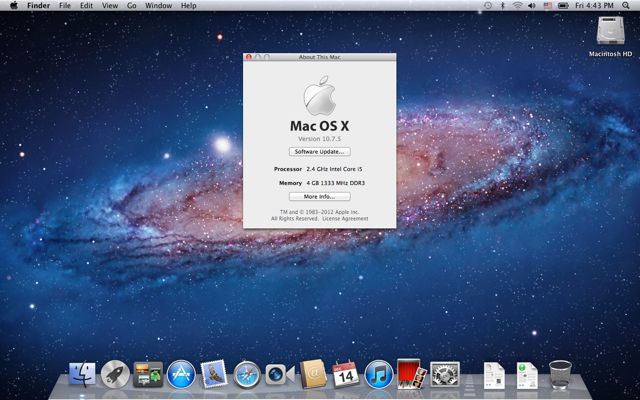Click the volume speaker icon
Screen dimensions: 640x400
point(531,5)
